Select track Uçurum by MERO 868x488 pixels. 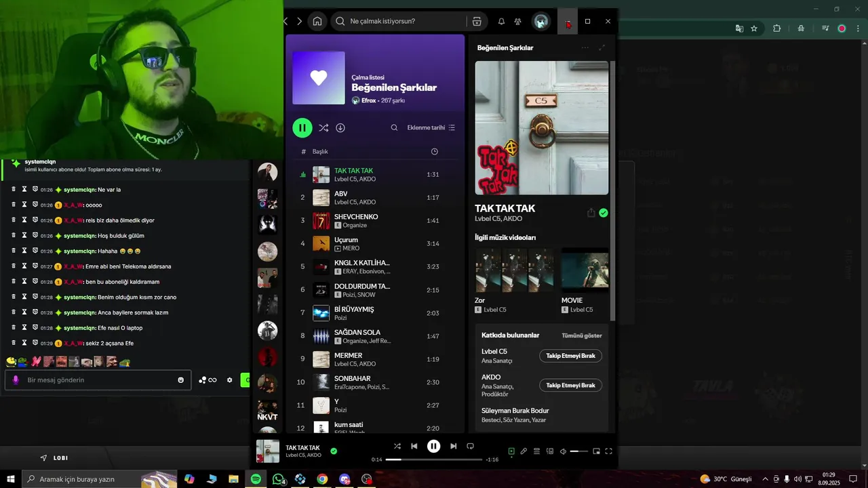375,243
